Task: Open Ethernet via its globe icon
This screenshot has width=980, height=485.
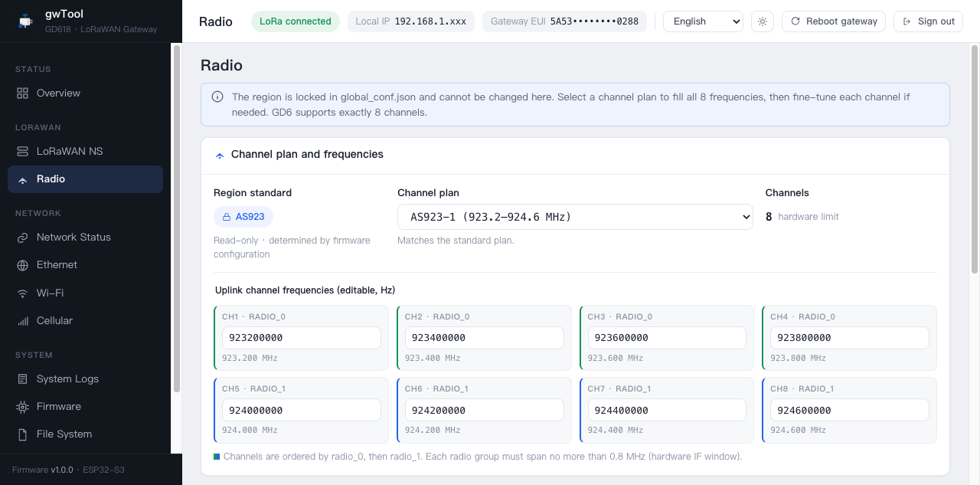Action: pyautogui.click(x=22, y=264)
